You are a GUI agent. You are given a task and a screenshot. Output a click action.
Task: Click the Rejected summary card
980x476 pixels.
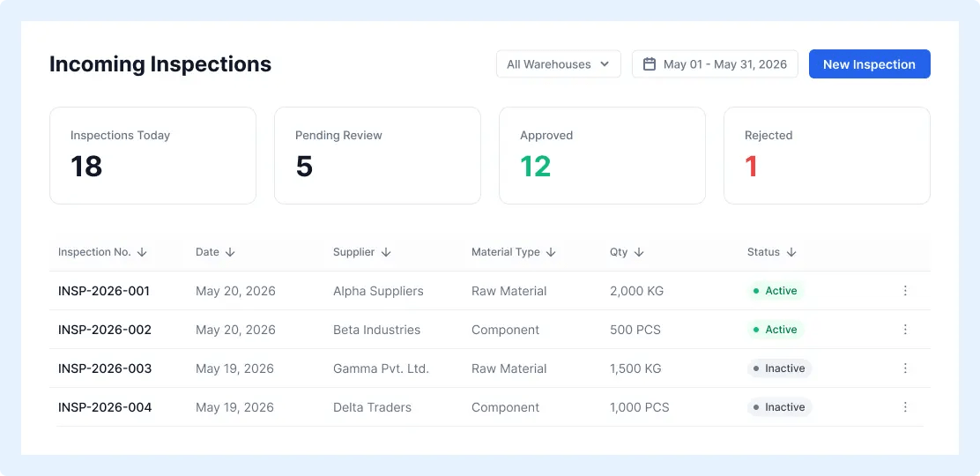point(827,155)
